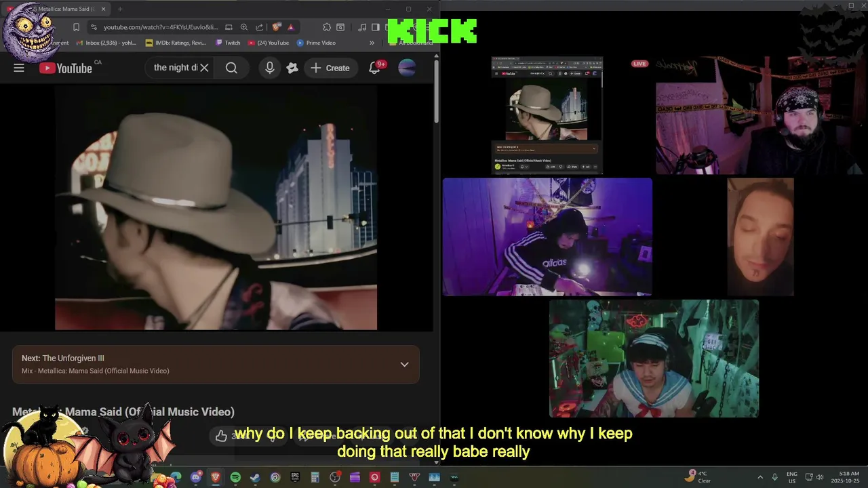Share this page from address bar
This screenshot has height=488, width=868.
259,27
